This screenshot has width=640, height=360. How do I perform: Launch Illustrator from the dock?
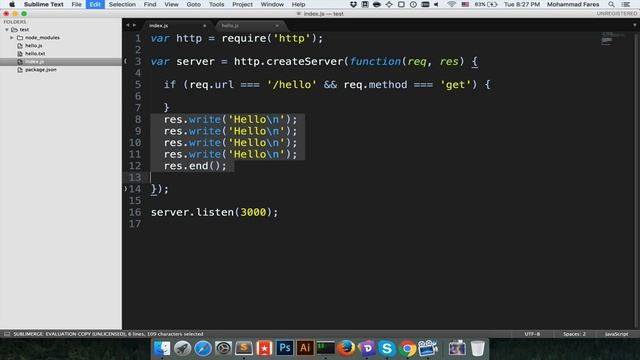click(x=305, y=348)
